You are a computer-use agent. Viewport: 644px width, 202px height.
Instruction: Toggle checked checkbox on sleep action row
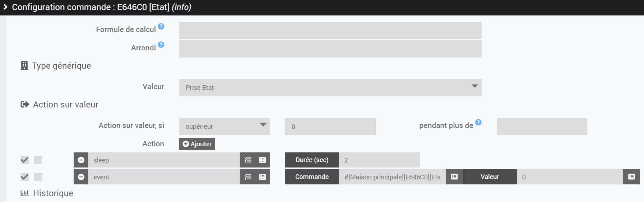pos(24,160)
